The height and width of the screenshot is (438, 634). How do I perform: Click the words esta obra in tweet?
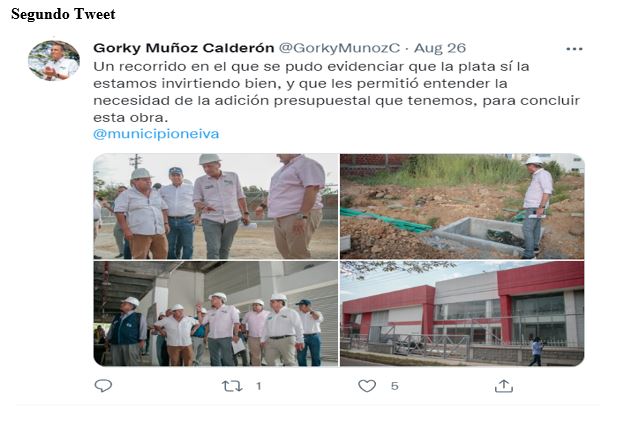click(x=130, y=118)
